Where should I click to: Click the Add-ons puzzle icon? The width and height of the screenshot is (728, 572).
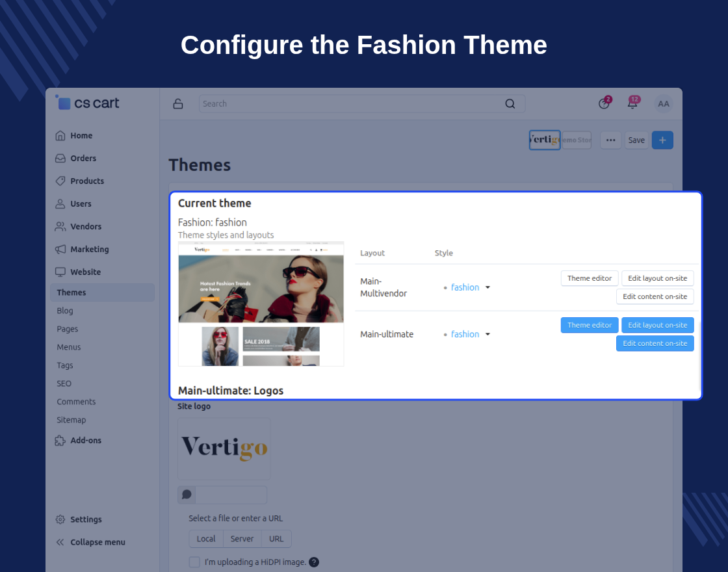(60, 441)
